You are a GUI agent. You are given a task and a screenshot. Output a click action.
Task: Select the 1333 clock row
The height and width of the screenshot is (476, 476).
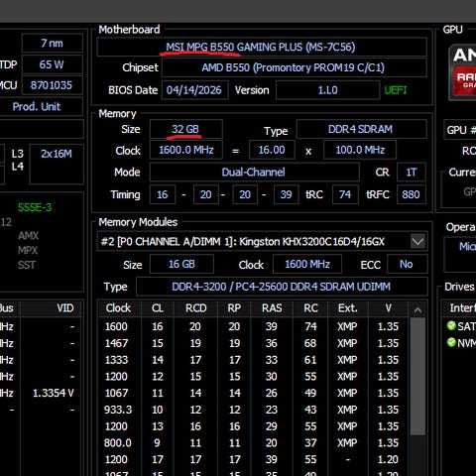click(253, 360)
